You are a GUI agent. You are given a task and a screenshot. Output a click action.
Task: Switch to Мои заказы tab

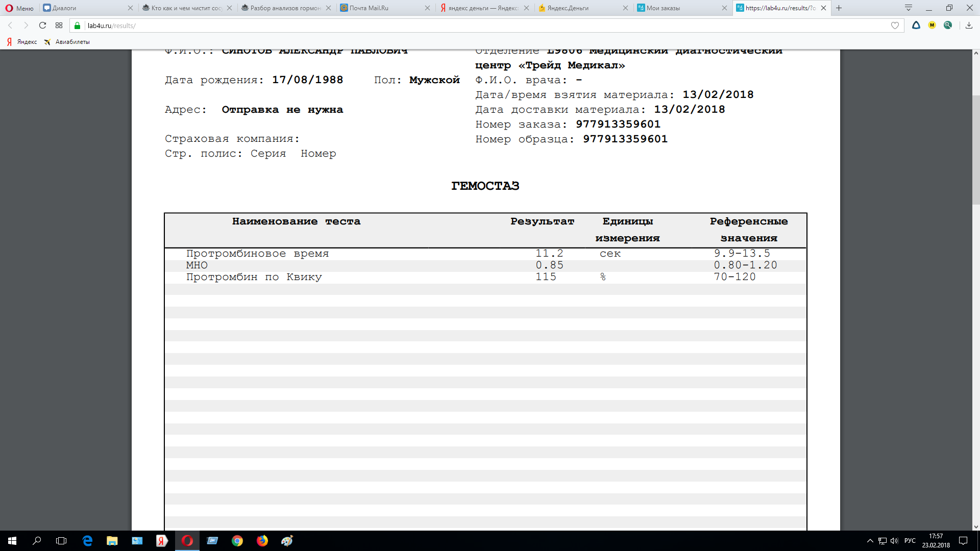pyautogui.click(x=663, y=8)
